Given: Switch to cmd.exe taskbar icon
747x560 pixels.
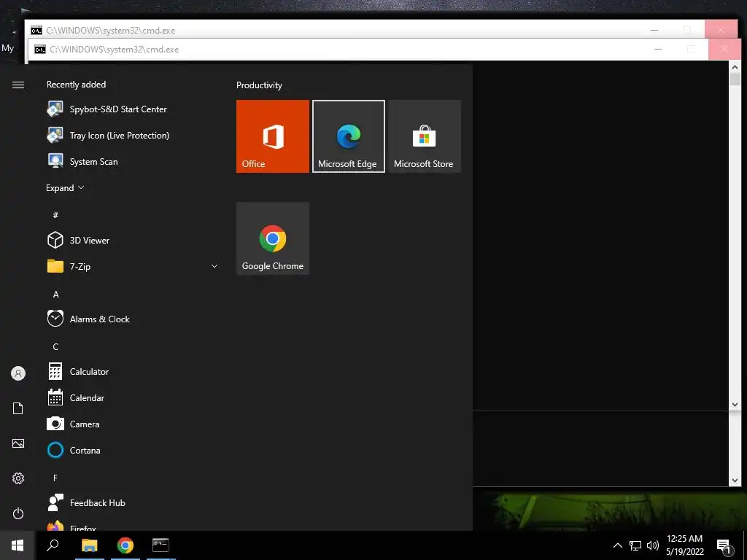Looking at the screenshot, I should click(x=160, y=545).
